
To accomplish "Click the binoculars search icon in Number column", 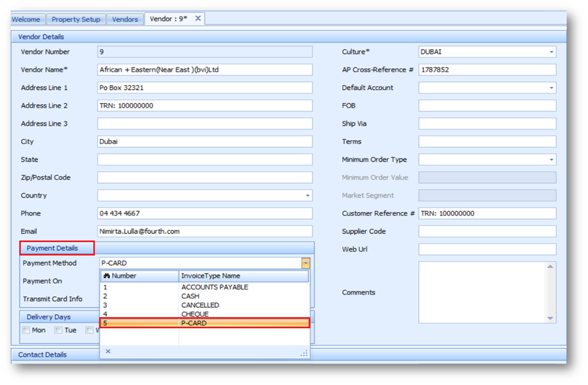I will (106, 276).
